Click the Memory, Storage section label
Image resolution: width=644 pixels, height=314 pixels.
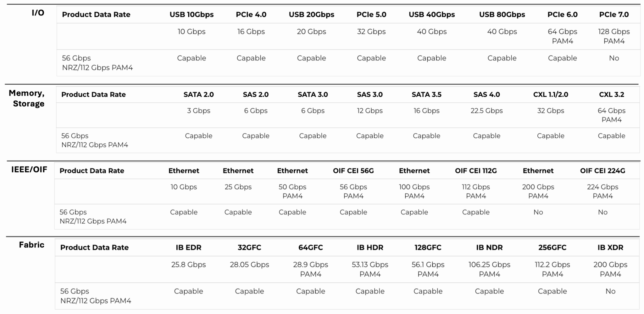(x=27, y=98)
